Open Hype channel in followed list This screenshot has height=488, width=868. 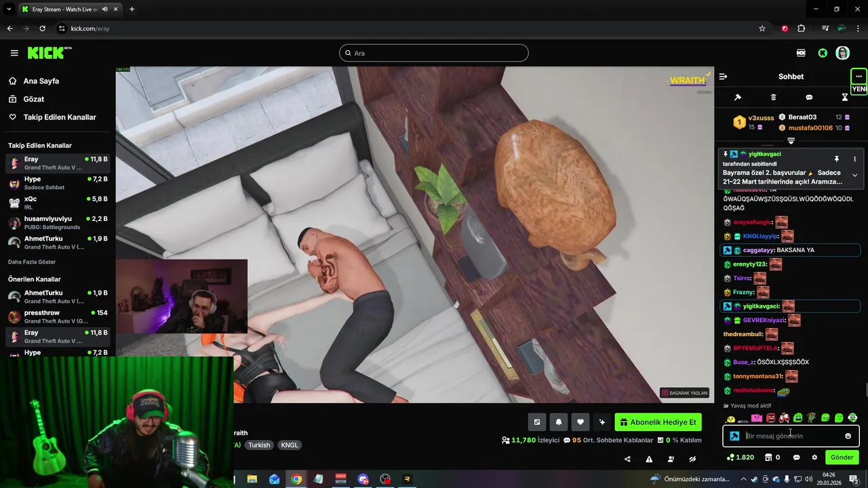[x=58, y=183]
